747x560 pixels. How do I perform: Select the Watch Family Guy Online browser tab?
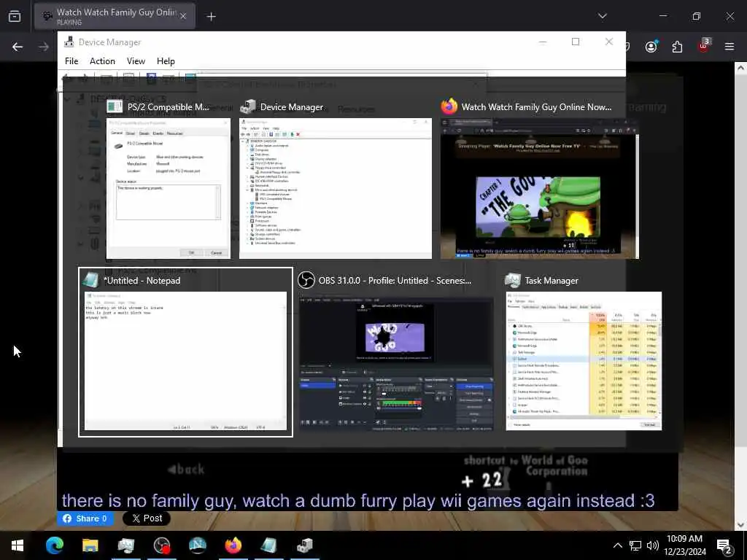click(x=115, y=16)
